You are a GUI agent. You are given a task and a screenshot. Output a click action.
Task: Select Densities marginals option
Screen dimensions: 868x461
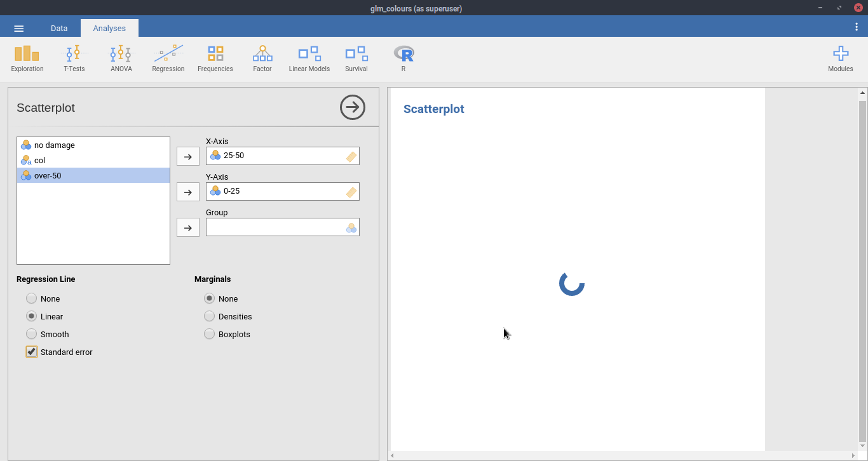[228, 316]
